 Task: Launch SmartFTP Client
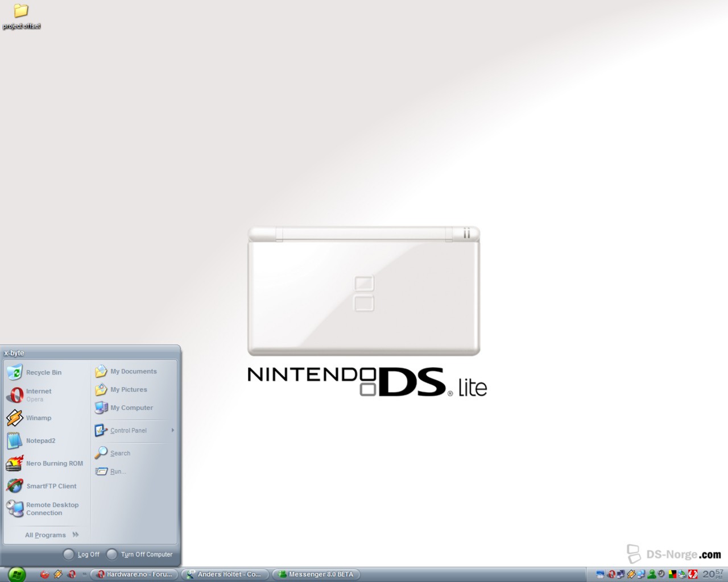coord(47,486)
